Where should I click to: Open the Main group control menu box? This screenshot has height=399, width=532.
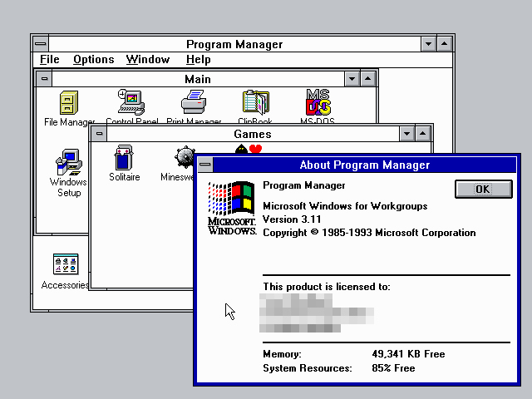(44, 79)
